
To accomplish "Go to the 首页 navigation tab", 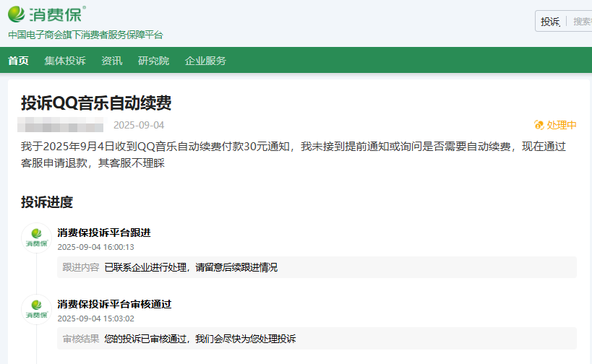I will [x=18, y=61].
